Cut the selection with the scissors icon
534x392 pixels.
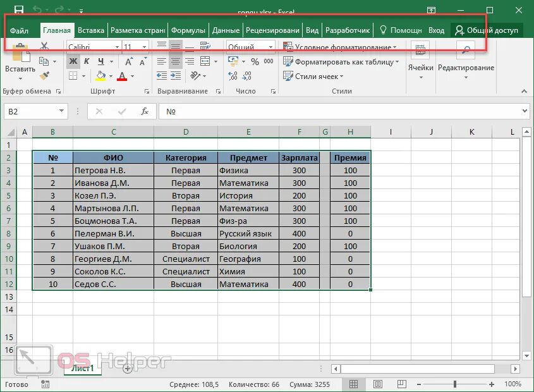click(44, 46)
